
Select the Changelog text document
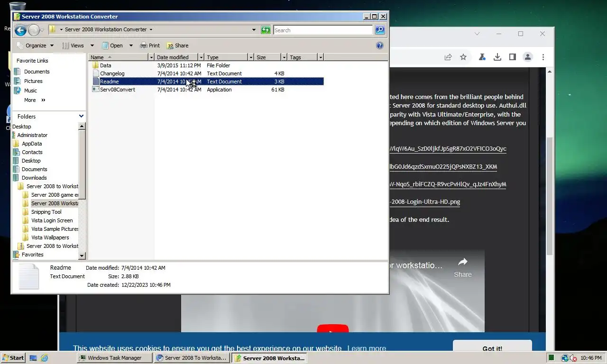pyautogui.click(x=112, y=73)
